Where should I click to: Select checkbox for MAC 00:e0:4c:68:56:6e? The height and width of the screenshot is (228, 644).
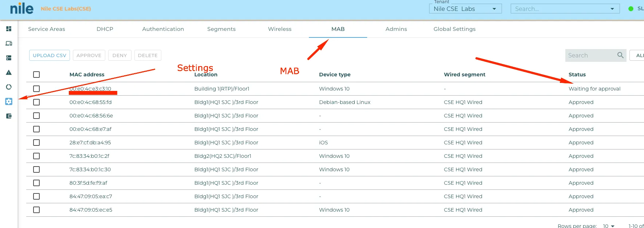36,116
